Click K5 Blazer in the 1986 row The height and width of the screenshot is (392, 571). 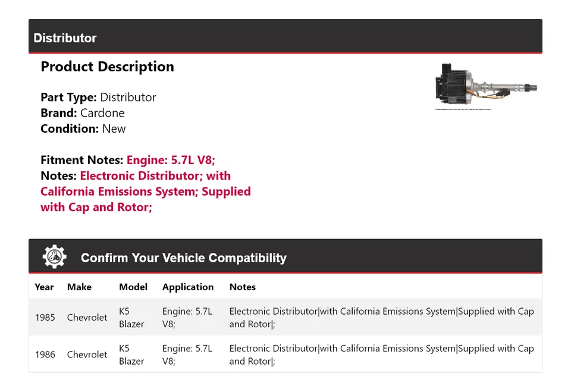click(131, 355)
